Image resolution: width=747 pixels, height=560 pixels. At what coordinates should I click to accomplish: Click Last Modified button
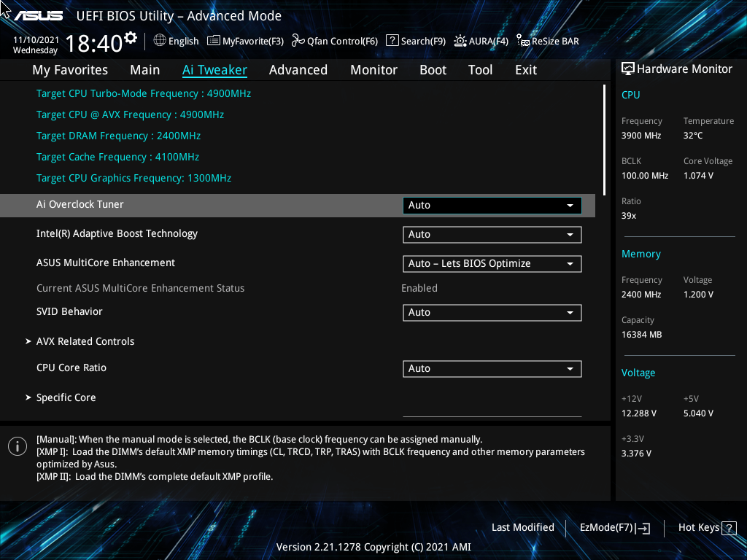tap(522, 528)
